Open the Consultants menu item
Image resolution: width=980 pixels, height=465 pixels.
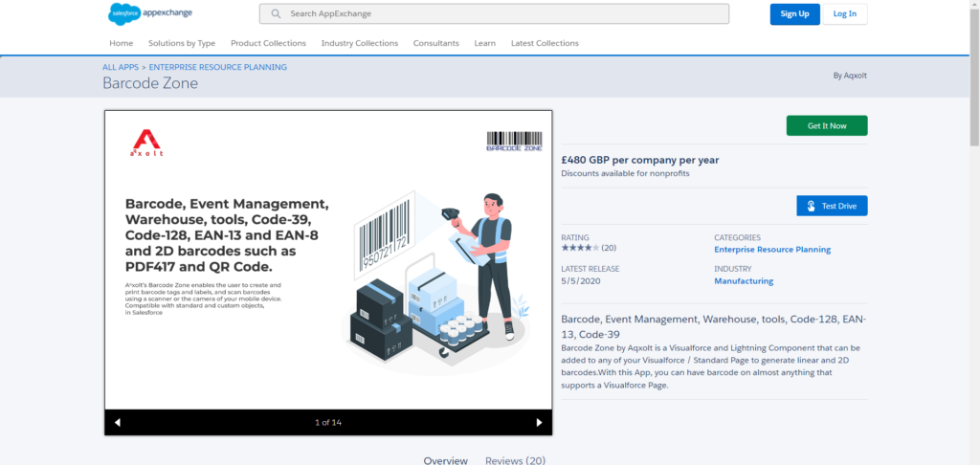435,43
